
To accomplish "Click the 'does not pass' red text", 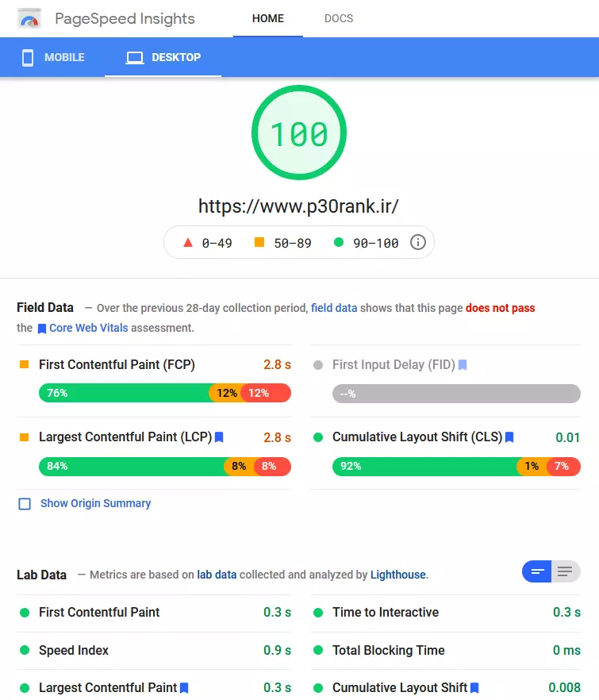I will (500, 308).
